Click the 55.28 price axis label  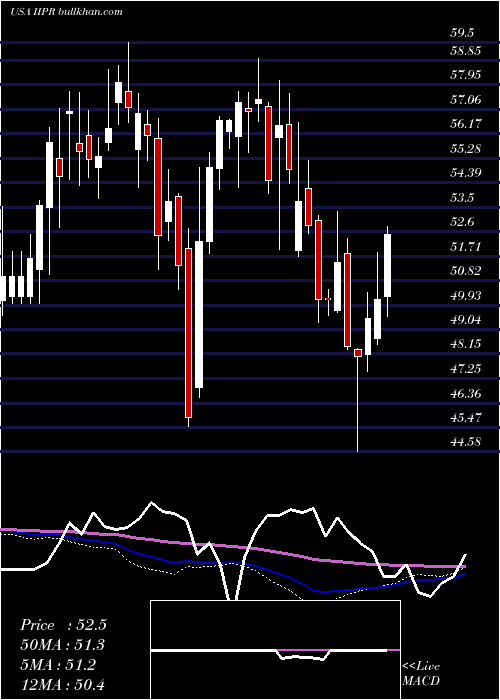coord(465,149)
